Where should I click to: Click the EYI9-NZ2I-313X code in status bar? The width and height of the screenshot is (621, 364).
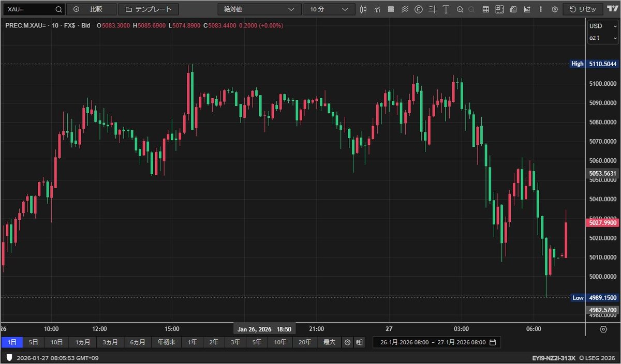553,358
